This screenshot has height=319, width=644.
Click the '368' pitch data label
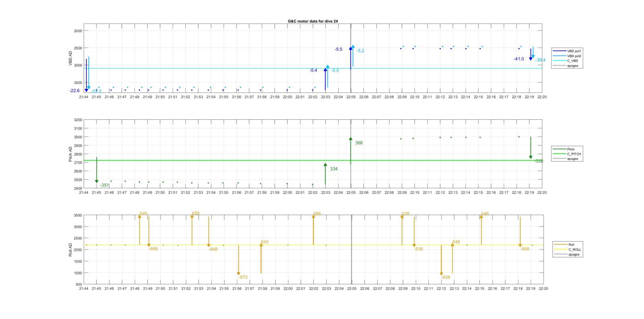pos(359,143)
